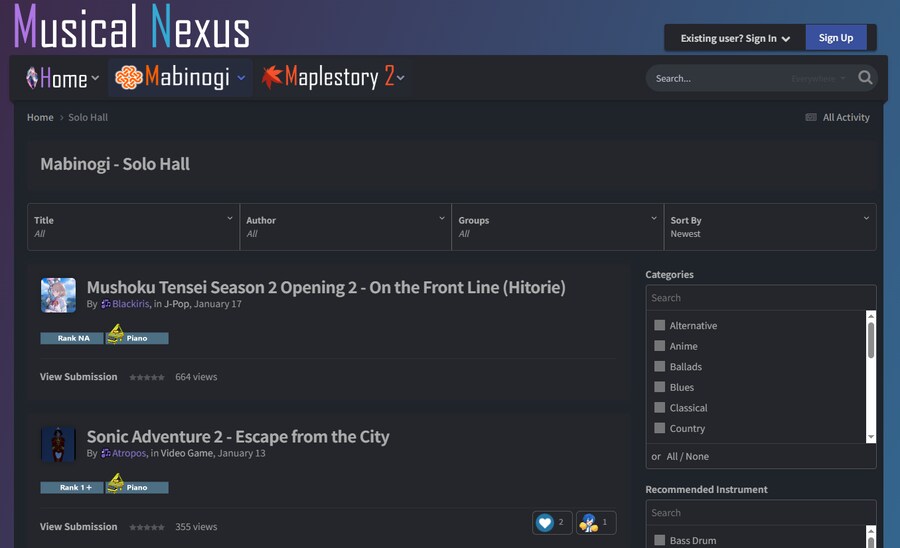Open the Sort By Newest dropdown
The height and width of the screenshot is (548, 900).
pos(770,227)
